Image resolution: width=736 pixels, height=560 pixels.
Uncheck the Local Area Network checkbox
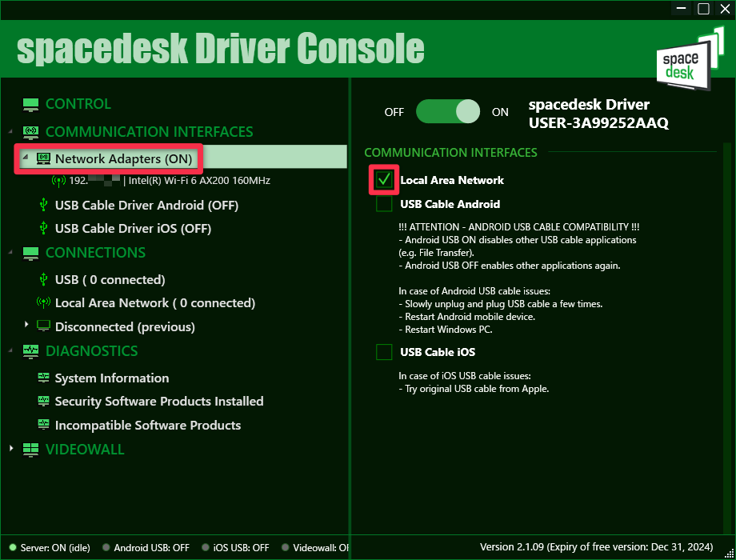pyautogui.click(x=384, y=179)
